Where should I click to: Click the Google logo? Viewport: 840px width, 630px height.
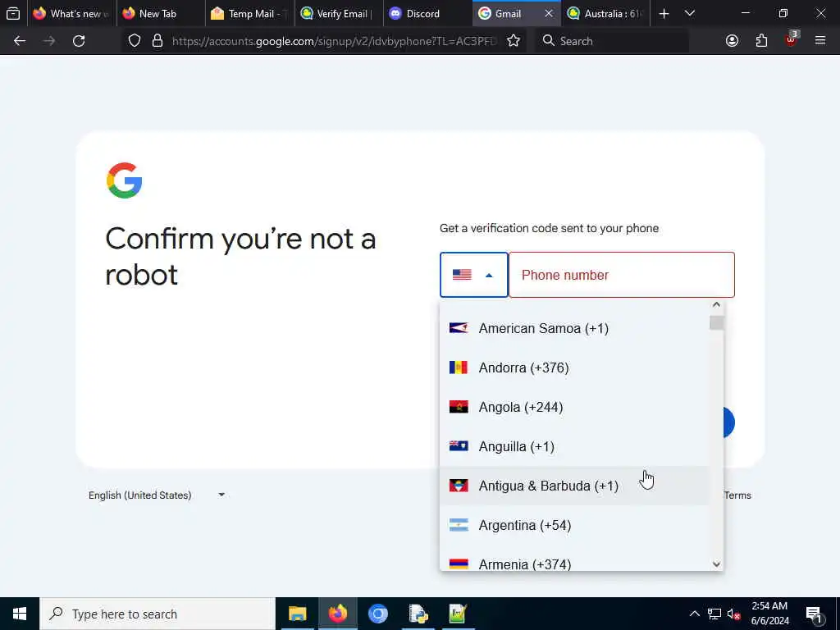pos(125,180)
